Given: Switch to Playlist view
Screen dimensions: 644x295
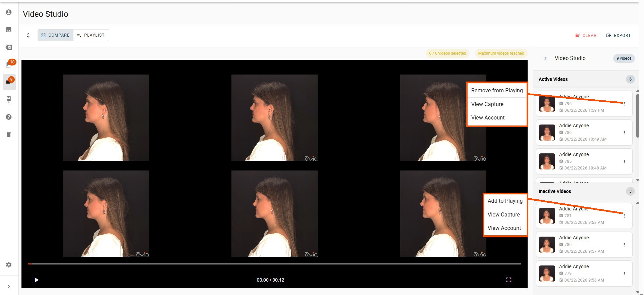Looking at the screenshot, I should [91, 35].
